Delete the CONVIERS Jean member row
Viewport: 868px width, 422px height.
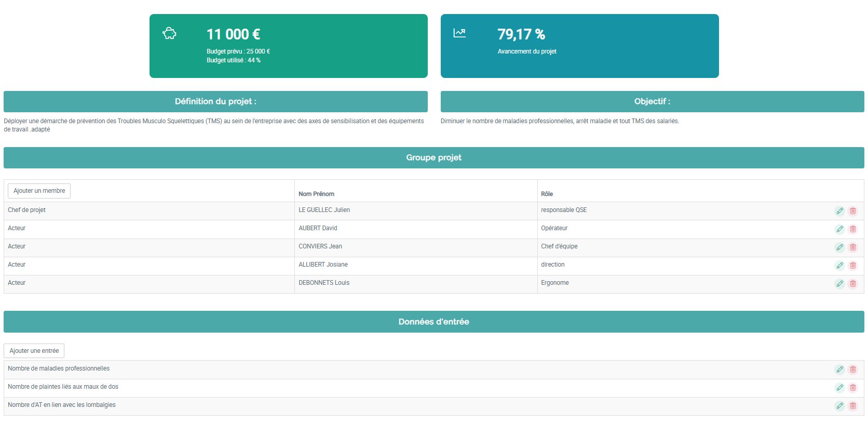852,247
